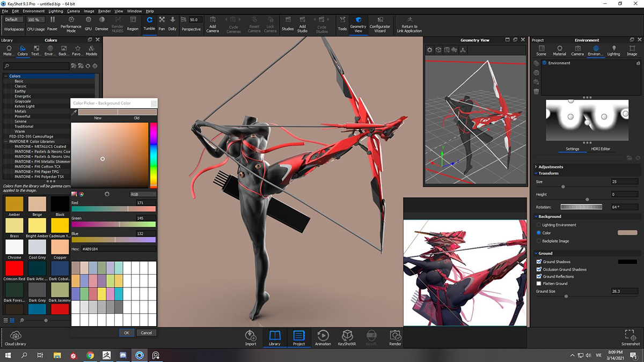Viewport: 644px width, 362px height.
Task: Select the Tumble camera tool
Action: tap(149, 23)
